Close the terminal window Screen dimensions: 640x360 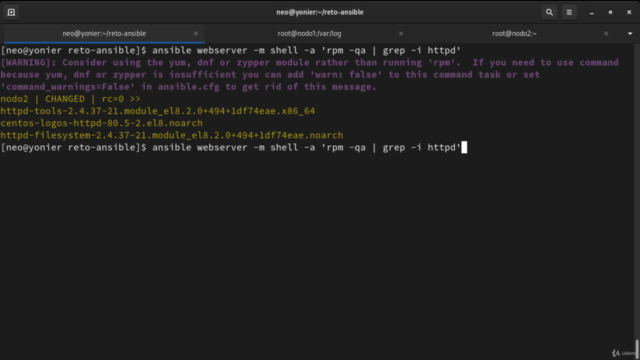coord(629,12)
